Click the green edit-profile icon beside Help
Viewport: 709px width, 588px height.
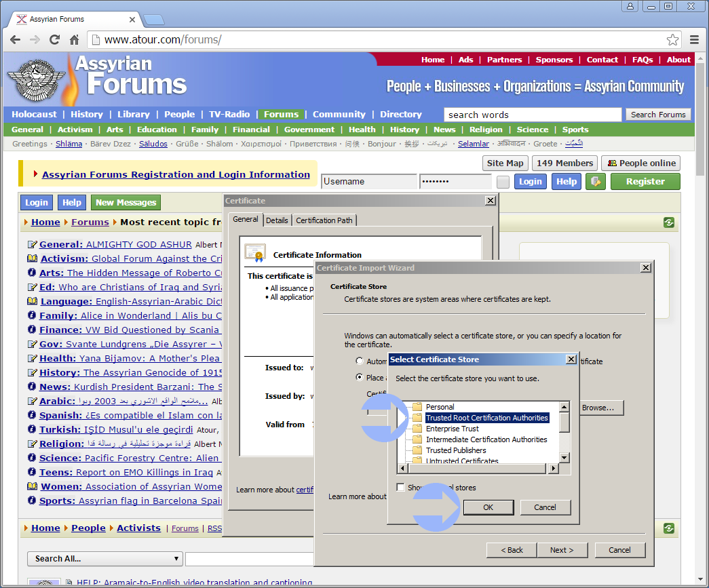click(596, 182)
